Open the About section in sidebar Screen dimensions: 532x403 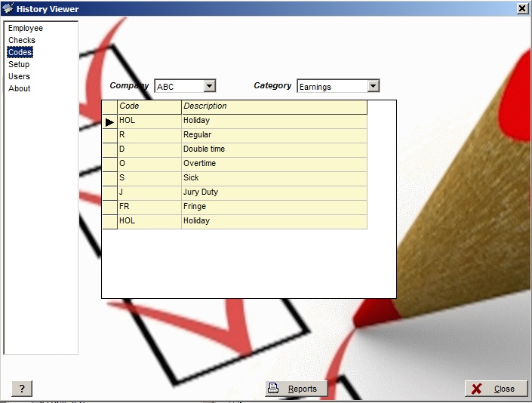tap(20, 88)
